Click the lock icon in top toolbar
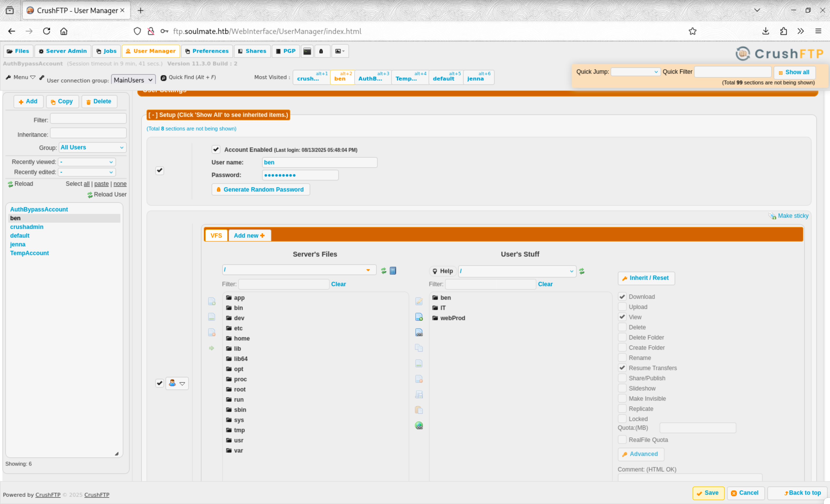 point(321,51)
